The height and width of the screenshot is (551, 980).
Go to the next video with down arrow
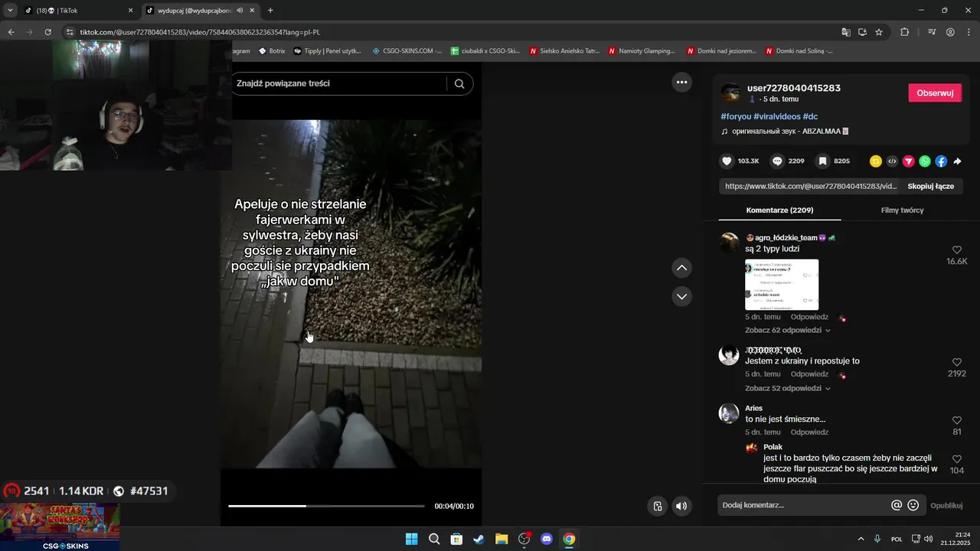click(681, 296)
